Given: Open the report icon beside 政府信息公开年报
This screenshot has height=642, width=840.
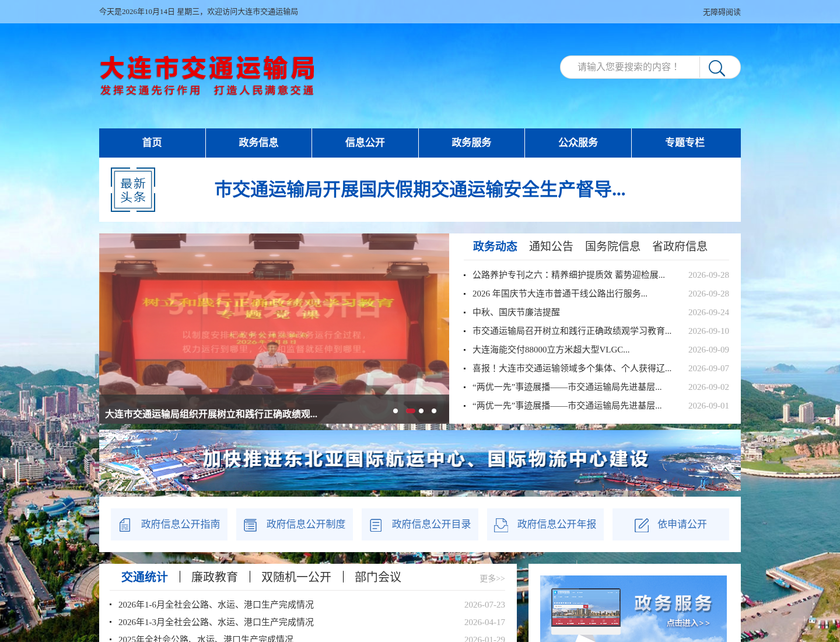Looking at the screenshot, I should coord(501,525).
